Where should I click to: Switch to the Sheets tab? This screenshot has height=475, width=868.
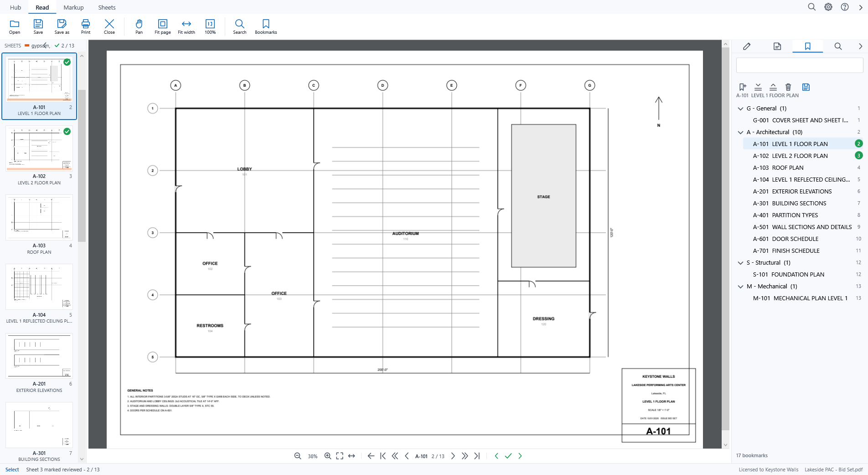pos(107,7)
